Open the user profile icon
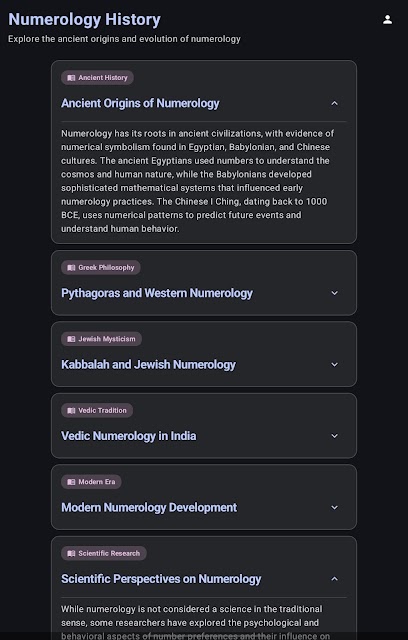The height and width of the screenshot is (640, 408). [387, 20]
